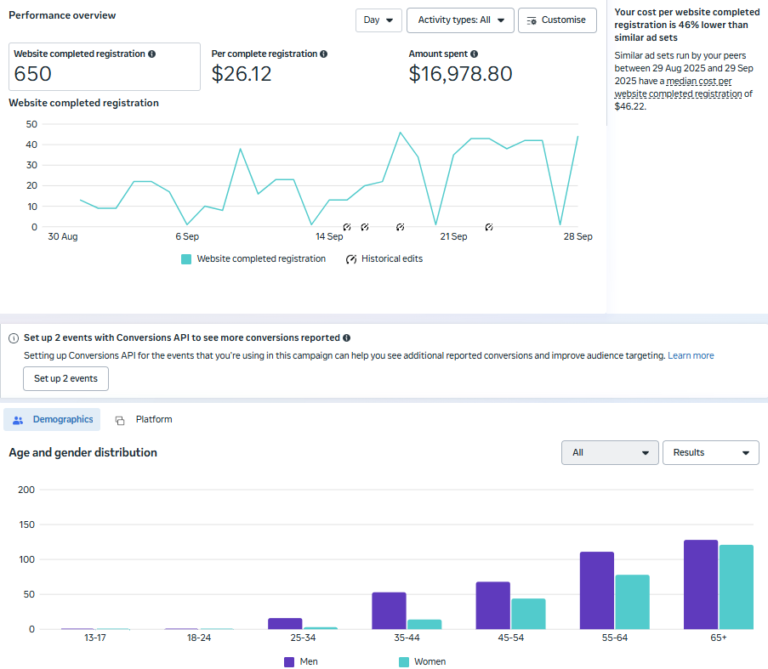Click the Amount spent info icon
Screen dimensions: 768x669
(474, 54)
